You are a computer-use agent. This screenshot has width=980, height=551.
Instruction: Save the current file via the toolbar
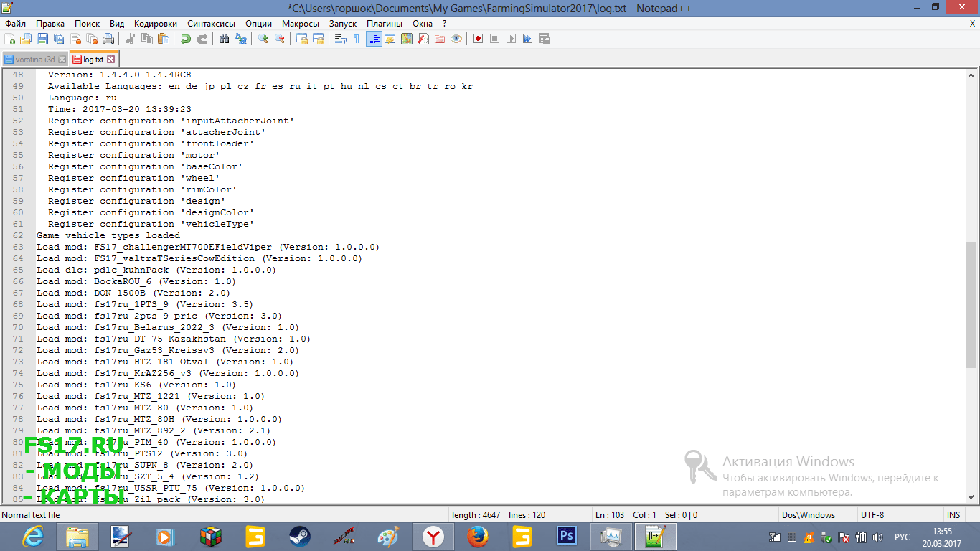42,39
